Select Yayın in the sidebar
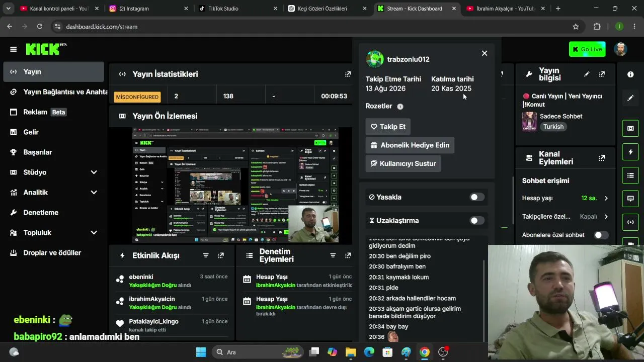Image resolution: width=644 pixels, height=362 pixels. (53, 72)
